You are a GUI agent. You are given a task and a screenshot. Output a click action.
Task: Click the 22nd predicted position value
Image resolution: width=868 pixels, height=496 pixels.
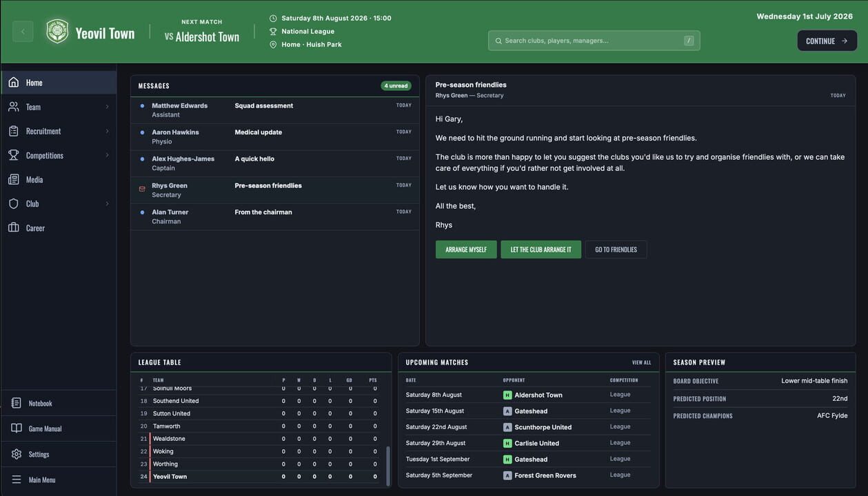point(840,399)
